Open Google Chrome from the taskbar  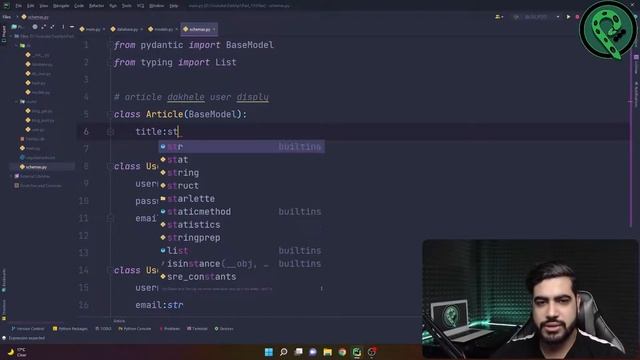[342, 352]
